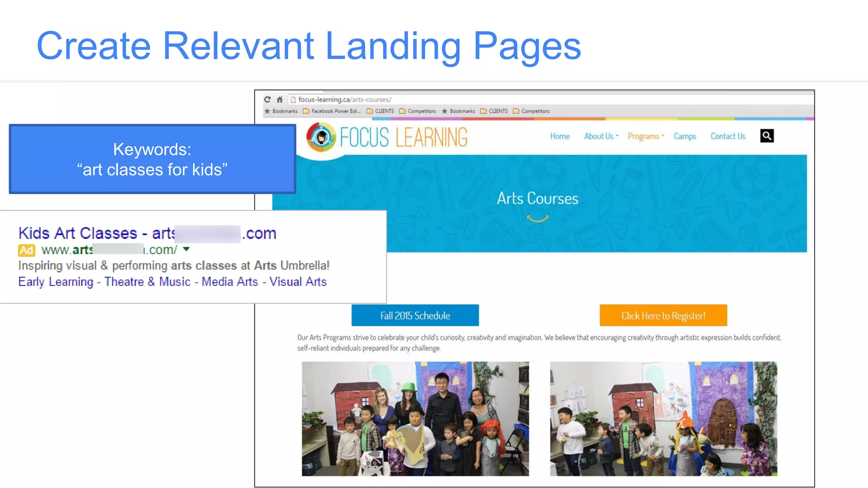Open the second CLIENTS bookmark folder
The image size is (868, 488).
(x=494, y=111)
